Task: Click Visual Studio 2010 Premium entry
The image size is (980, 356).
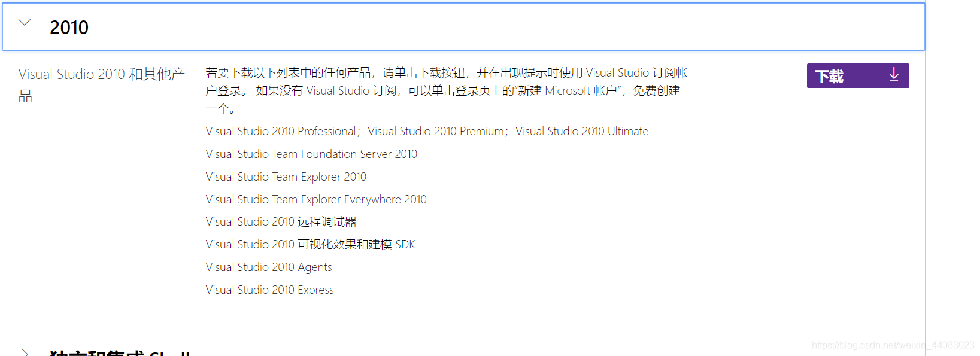Action: pos(436,131)
